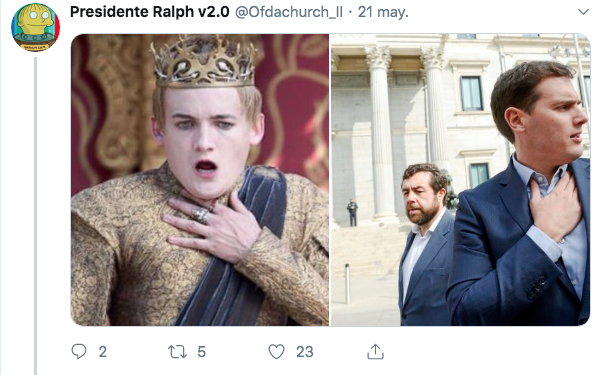Click the retweet count of 5
The height and width of the screenshot is (375, 601).
(x=201, y=352)
